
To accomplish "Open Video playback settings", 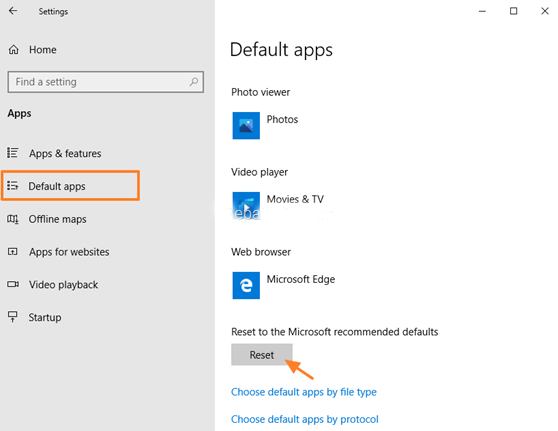I will point(63,285).
